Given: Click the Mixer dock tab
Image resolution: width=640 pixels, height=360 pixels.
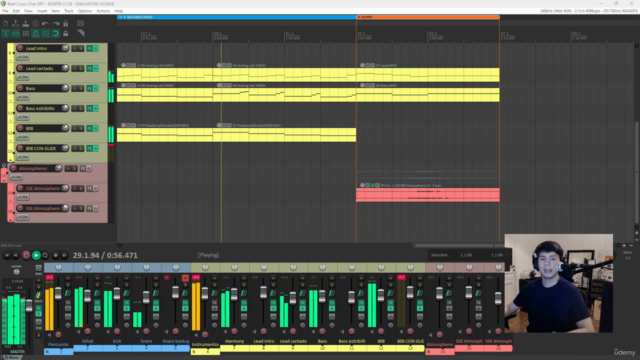Looking at the screenshot, I should (x=12, y=358).
